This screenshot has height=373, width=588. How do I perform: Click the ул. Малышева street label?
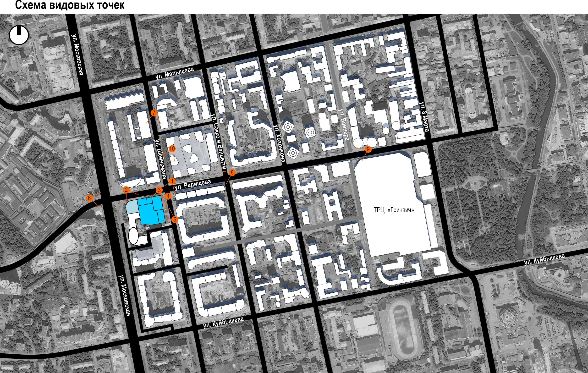click(x=174, y=73)
